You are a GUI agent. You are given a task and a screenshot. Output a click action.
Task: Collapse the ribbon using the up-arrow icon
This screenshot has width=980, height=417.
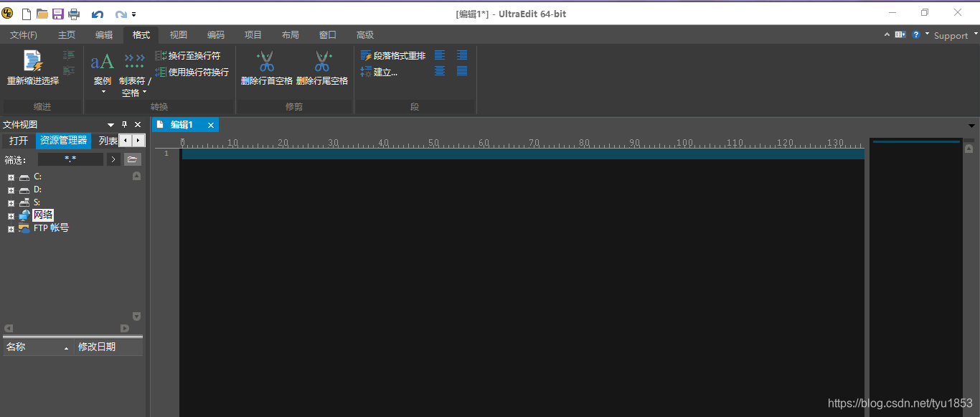coord(887,34)
